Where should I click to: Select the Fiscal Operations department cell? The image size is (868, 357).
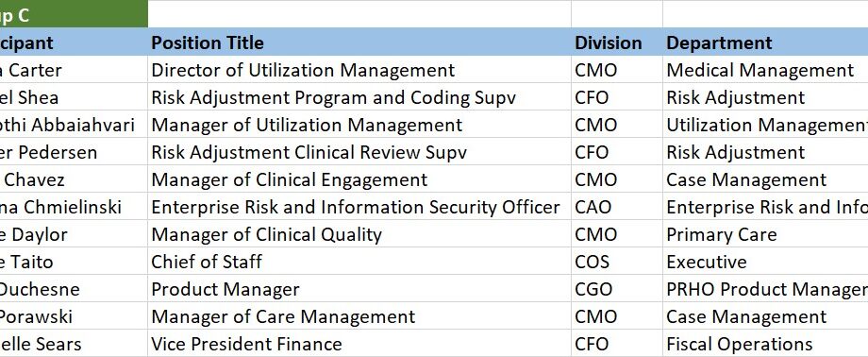tap(765, 344)
